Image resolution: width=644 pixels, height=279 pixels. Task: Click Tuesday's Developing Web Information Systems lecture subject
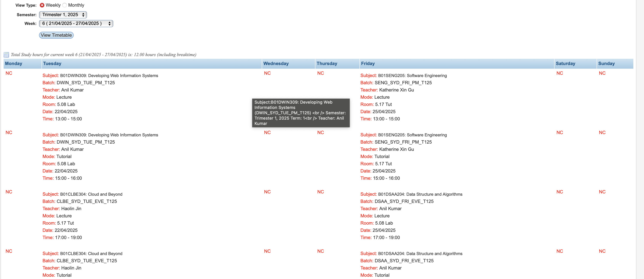click(x=109, y=76)
